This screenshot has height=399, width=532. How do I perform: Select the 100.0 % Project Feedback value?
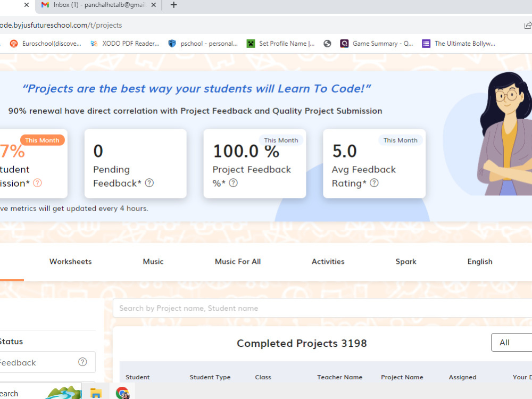point(246,151)
